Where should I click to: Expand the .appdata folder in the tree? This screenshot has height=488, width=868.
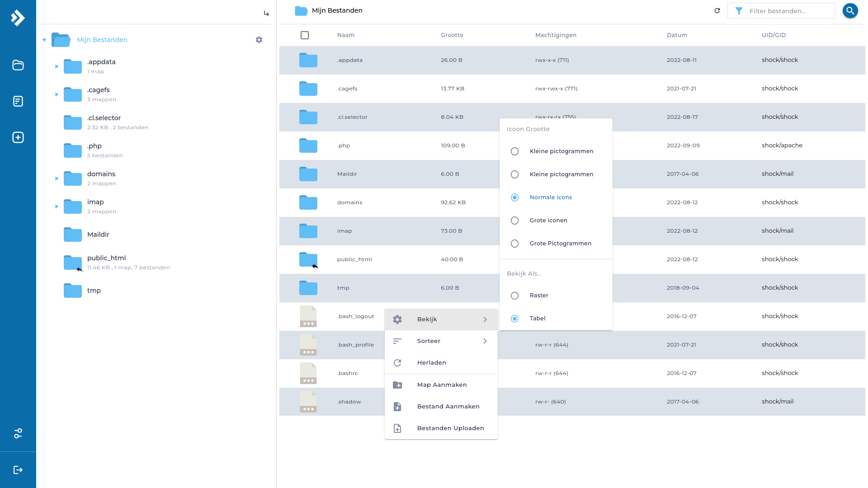pos(57,66)
